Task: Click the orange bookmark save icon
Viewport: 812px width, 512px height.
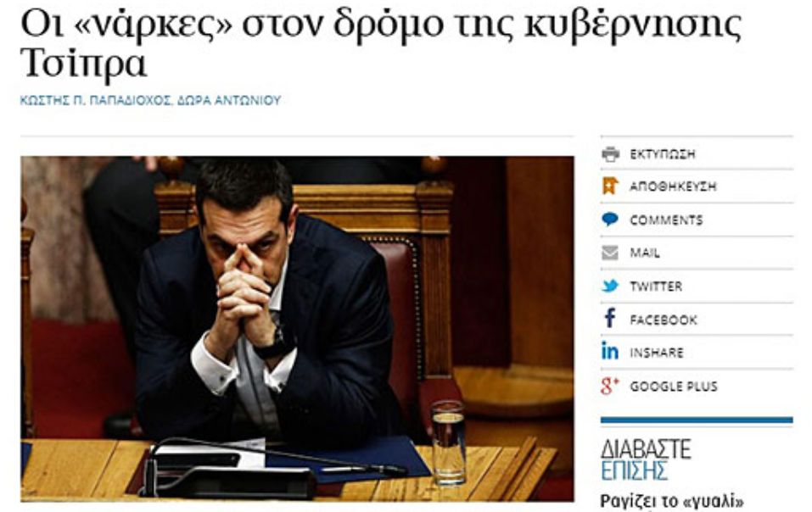Action: [x=610, y=186]
